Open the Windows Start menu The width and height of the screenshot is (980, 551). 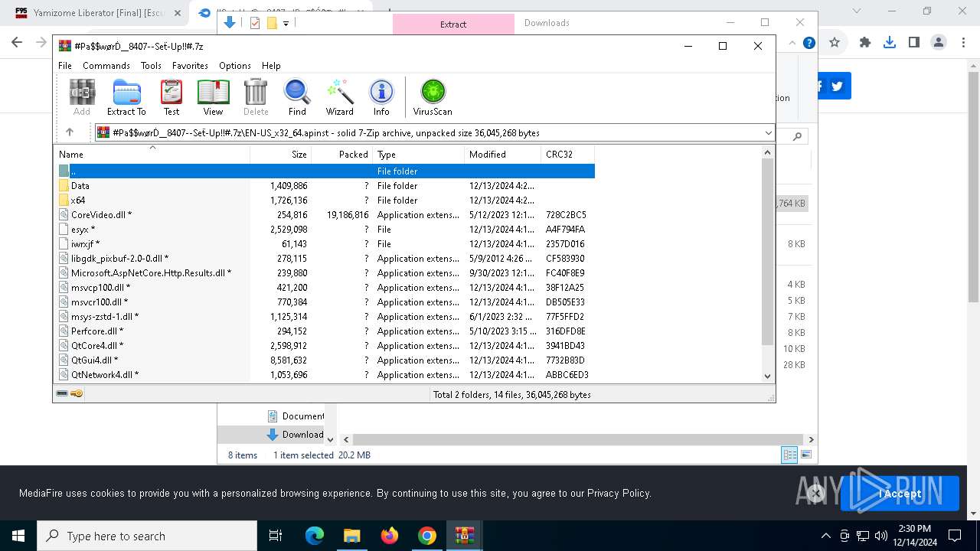tap(18, 536)
